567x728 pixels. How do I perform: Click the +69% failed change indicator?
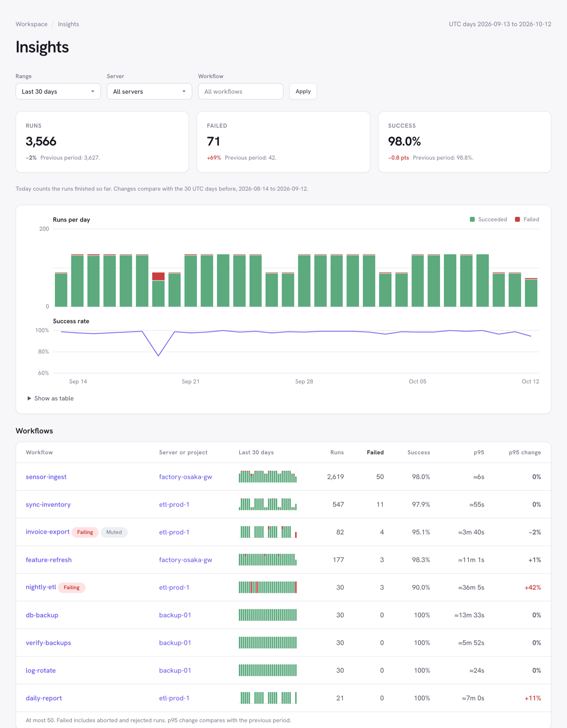click(x=214, y=158)
